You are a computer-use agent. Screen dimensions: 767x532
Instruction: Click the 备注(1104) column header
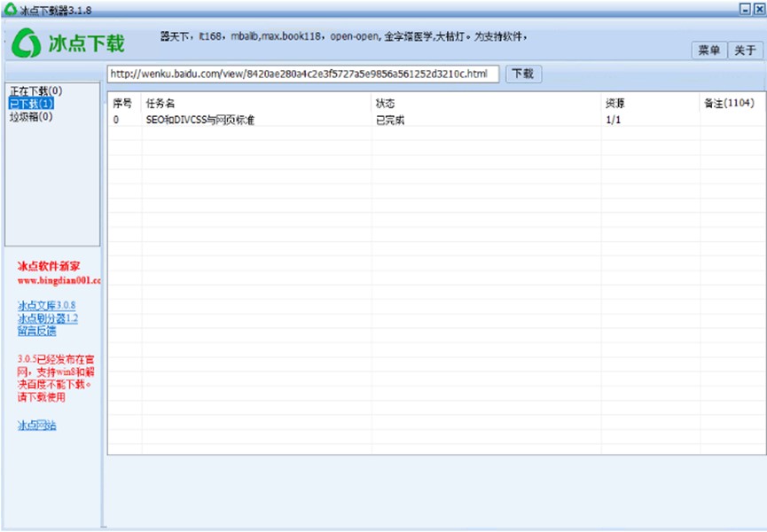click(x=729, y=103)
